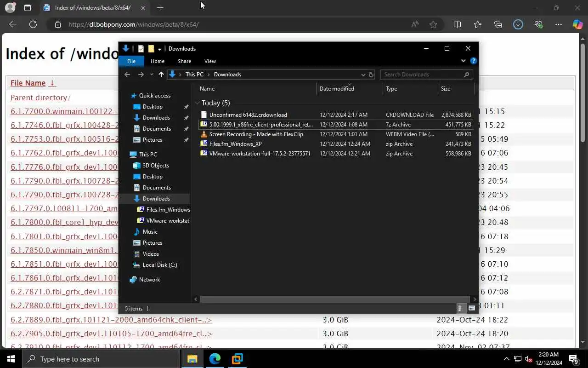View site information lock icon

[x=57, y=24]
